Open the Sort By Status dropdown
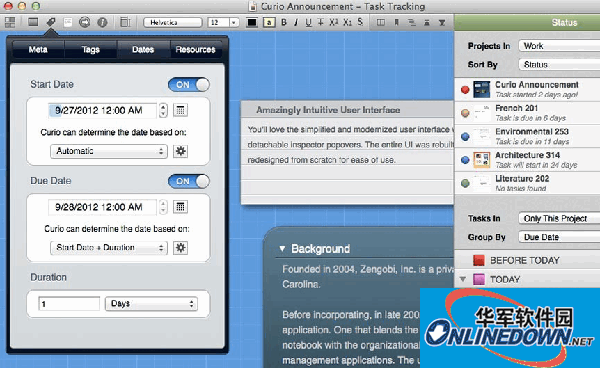Screen dimensions: 600x368 click(559, 64)
